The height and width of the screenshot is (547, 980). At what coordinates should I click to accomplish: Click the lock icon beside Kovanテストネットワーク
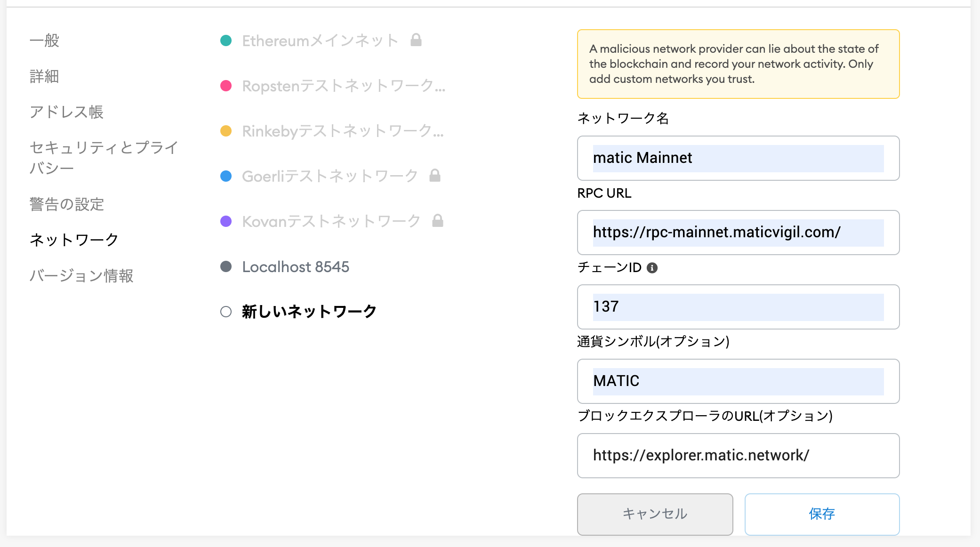[438, 221]
